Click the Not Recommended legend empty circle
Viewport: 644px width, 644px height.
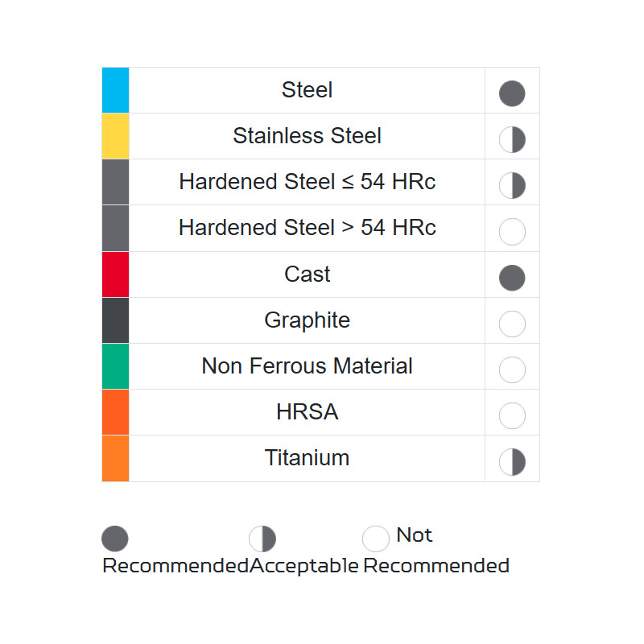point(376,539)
